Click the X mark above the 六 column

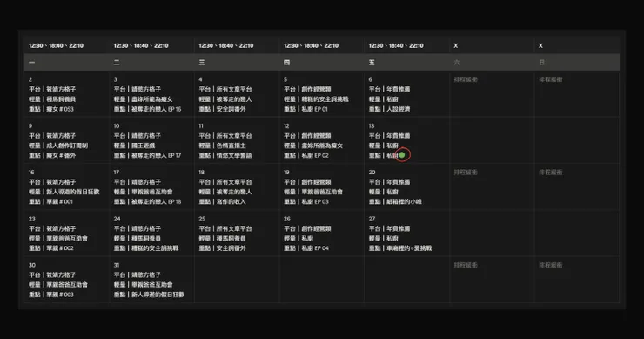[456, 45]
